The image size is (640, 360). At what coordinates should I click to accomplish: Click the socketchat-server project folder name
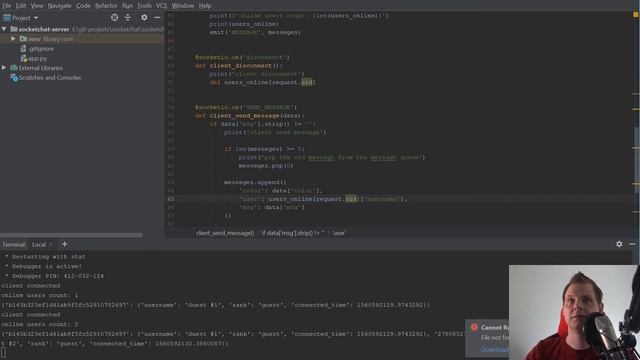[x=44, y=29]
